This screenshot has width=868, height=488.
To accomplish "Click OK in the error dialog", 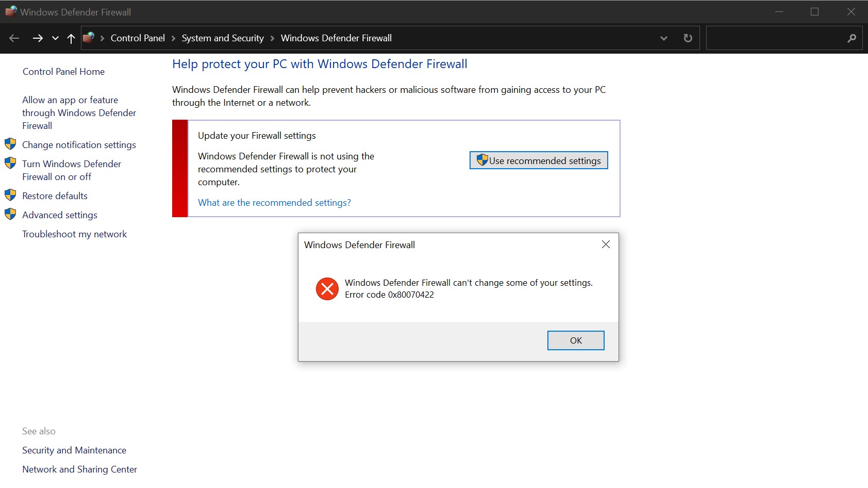I will (x=576, y=340).
